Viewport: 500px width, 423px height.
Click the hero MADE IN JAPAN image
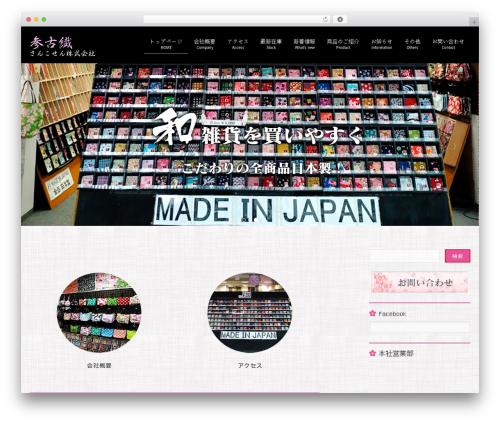tap(250, 144)
